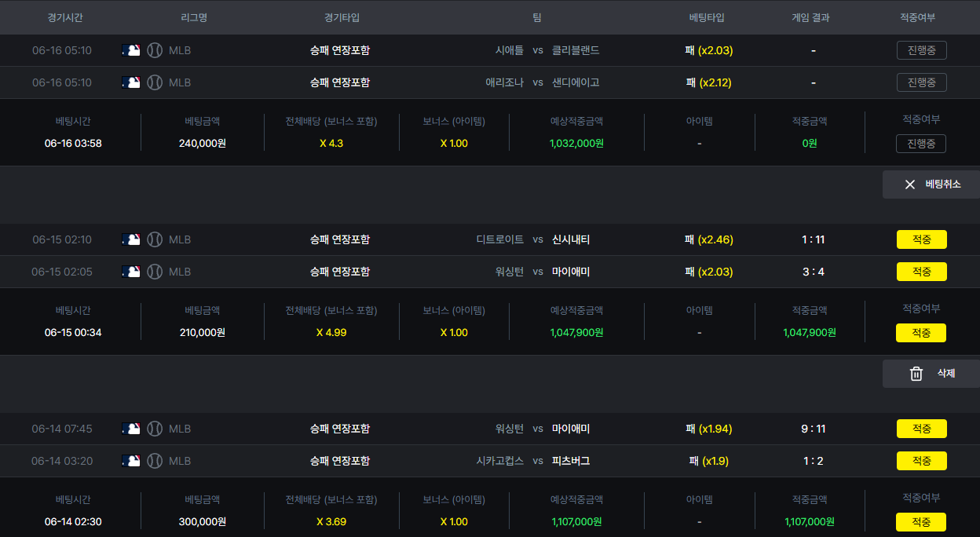Click 적중 badge in 210,000원 bet summary

click(x=920, y=333)
